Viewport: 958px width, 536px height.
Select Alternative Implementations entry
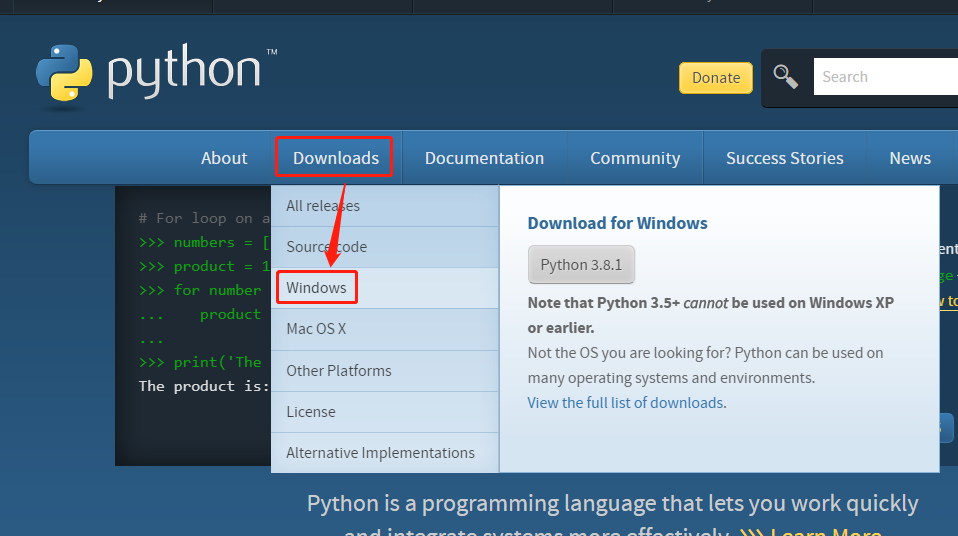point(380,453)
